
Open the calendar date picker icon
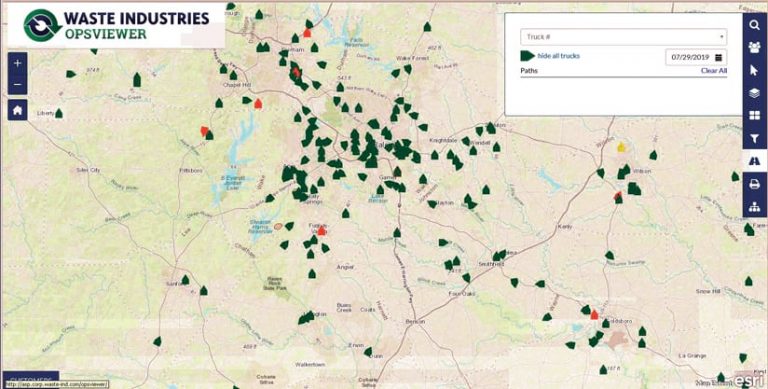pyautogui.click(x=719, y=57)
